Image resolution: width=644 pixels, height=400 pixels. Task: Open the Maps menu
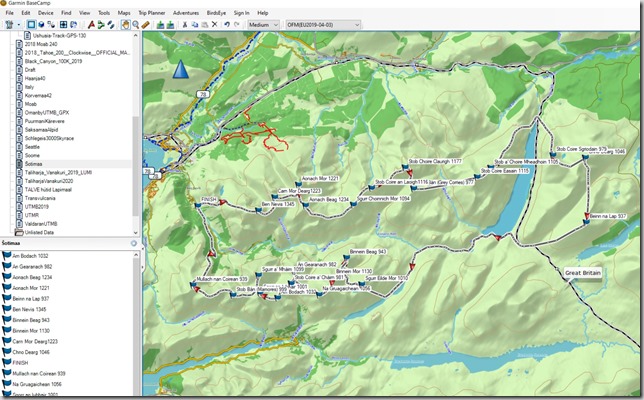coord(124,13)
